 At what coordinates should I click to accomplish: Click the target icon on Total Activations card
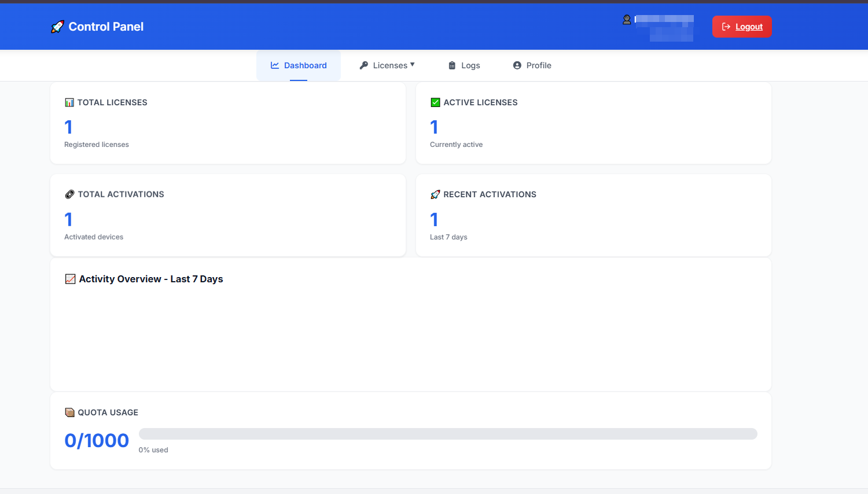point(69,194)
